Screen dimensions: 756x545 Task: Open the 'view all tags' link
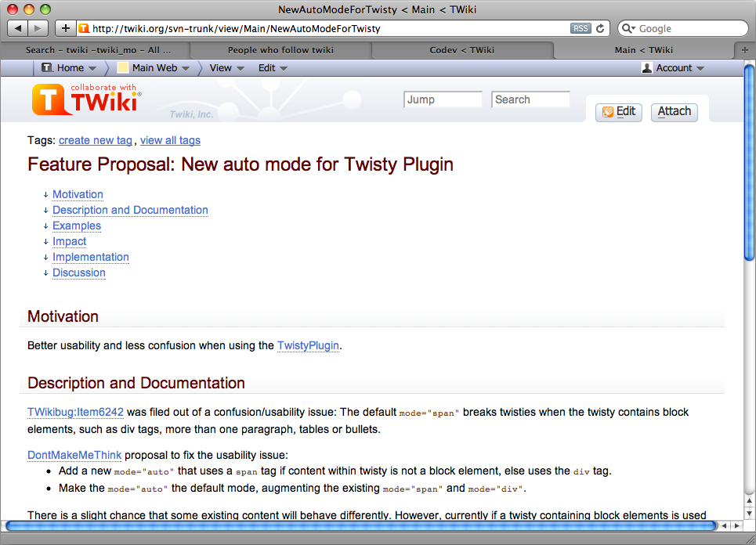(170, 140)
